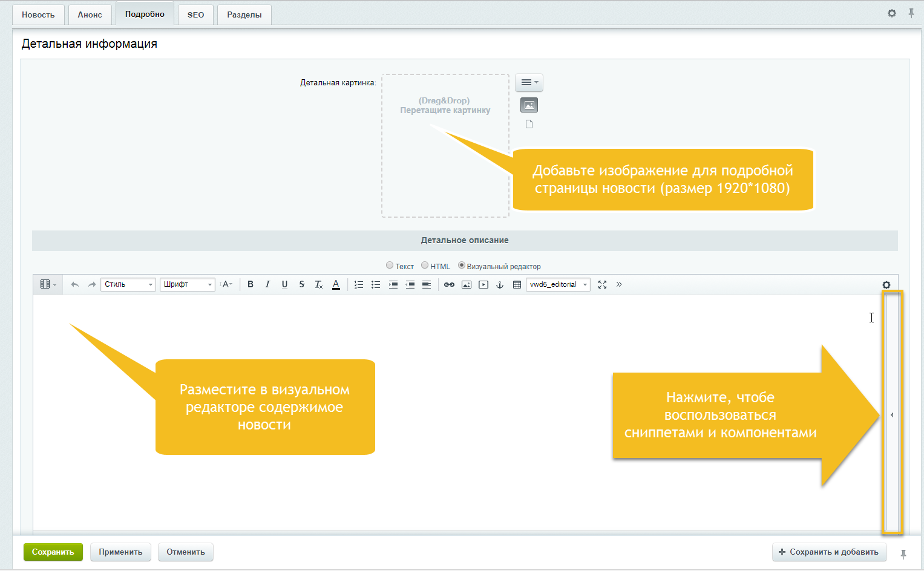This screenshot has height=571, width=924.
Task: Switch to the Анонс tab
Action: (90, 15)
